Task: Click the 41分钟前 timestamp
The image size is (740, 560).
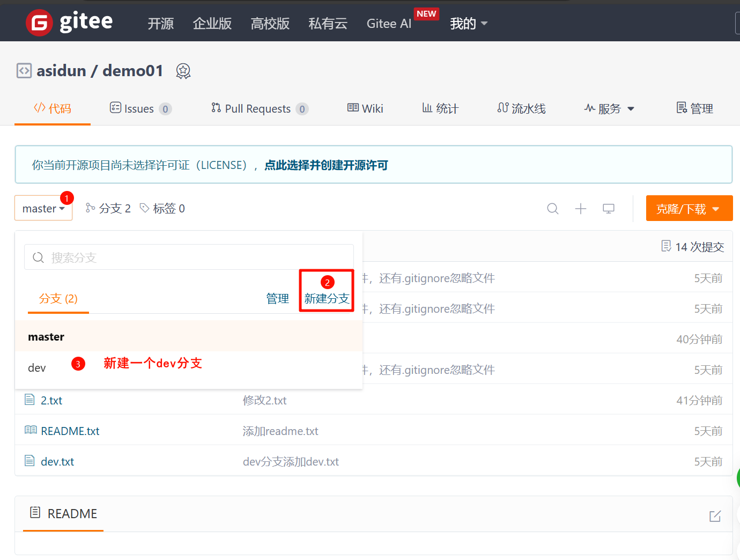Action: point(699,400)
